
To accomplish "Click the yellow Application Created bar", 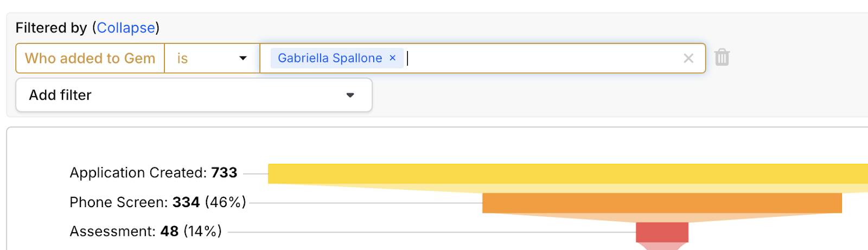I will point(568,174).
